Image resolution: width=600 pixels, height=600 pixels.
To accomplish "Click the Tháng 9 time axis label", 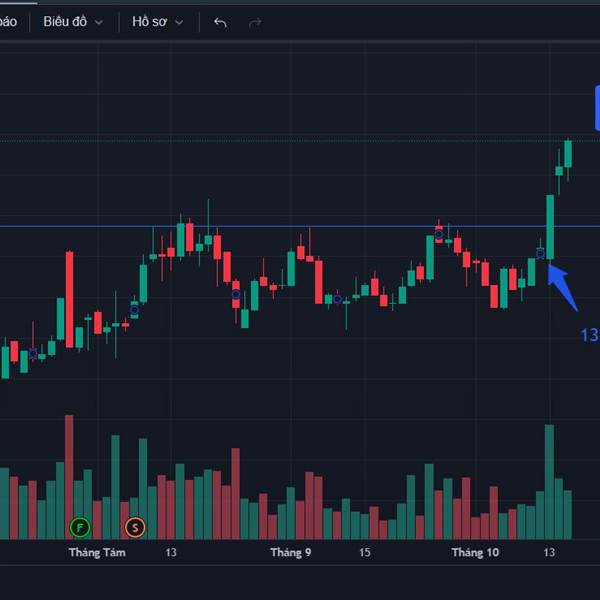I will click(291, 553).
